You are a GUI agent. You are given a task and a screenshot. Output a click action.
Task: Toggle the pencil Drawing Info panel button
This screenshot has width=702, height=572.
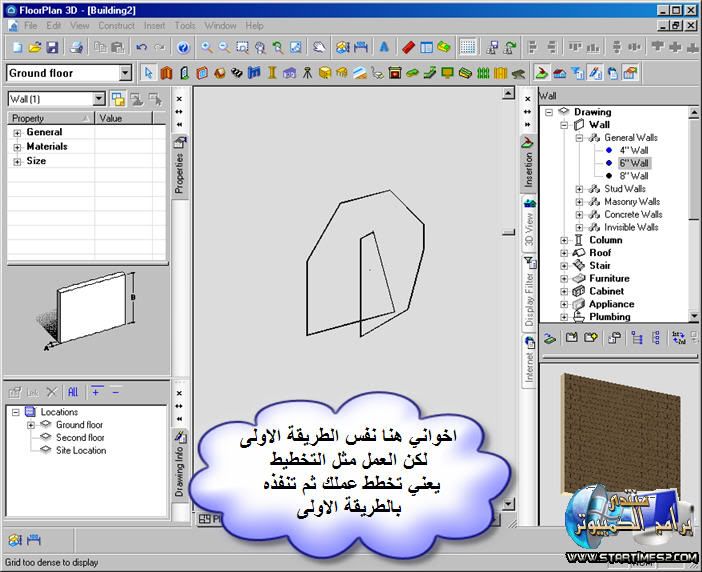595,73
